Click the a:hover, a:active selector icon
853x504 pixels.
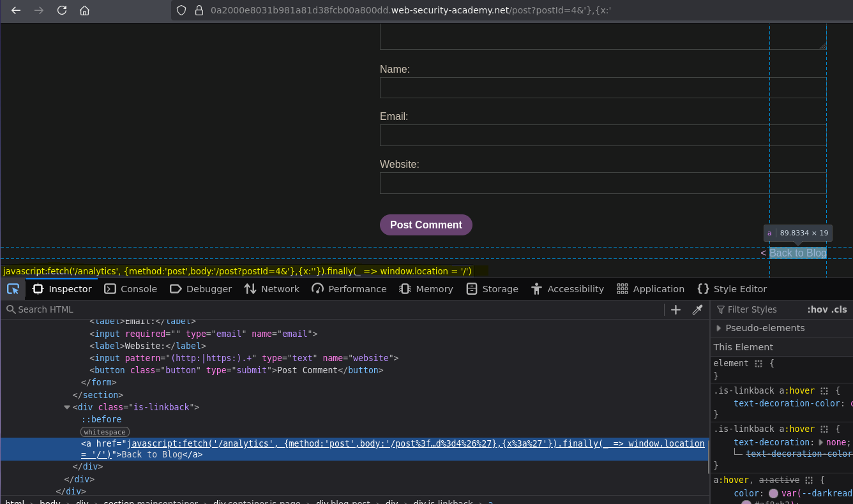click(x=809, y=480)
